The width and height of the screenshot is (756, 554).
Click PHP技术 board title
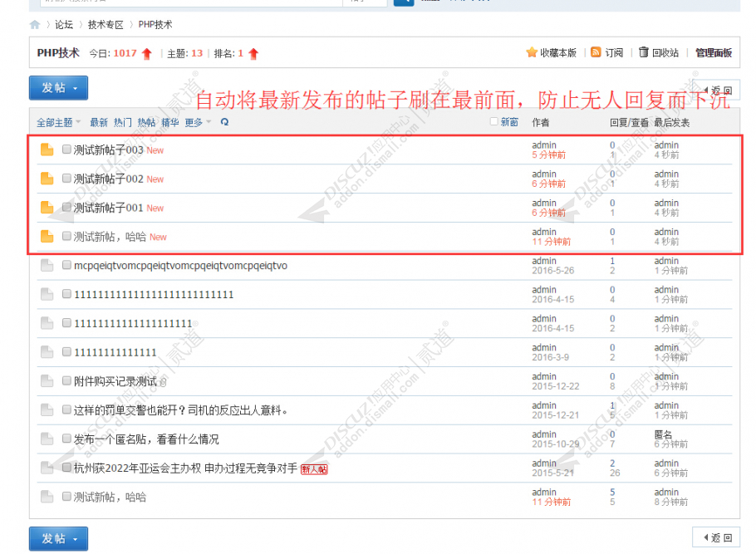(x=58, y=52)
